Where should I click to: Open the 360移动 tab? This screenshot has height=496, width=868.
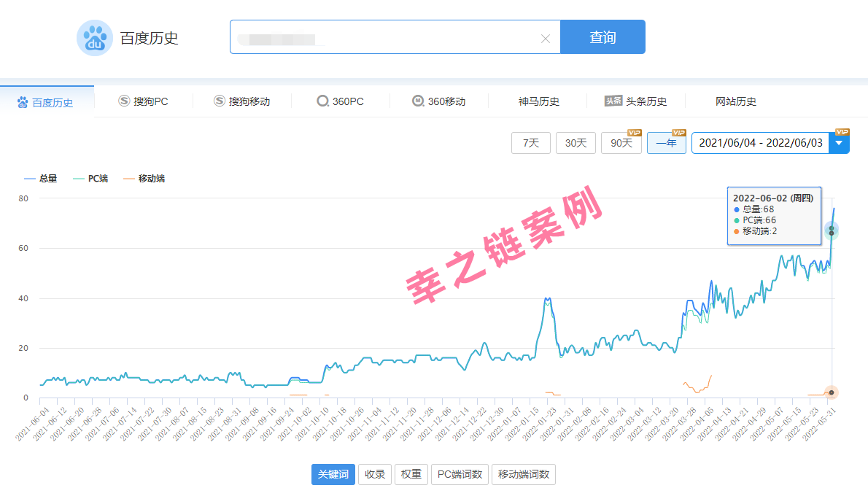coord(439,101)
